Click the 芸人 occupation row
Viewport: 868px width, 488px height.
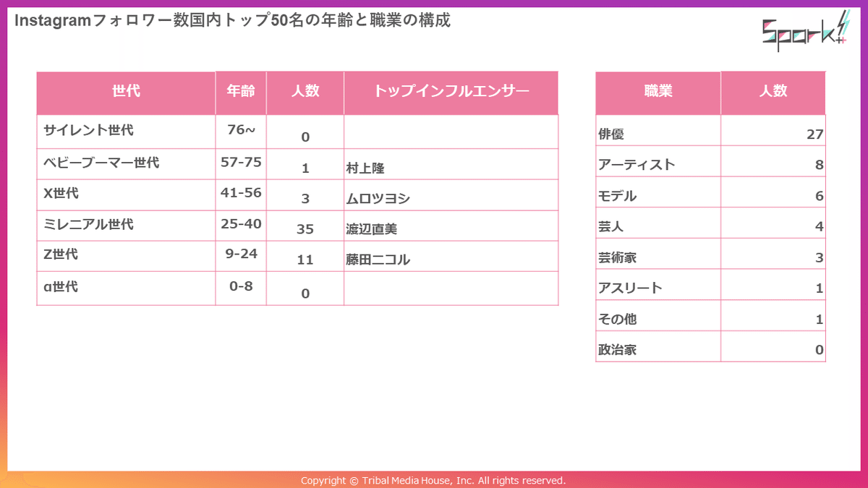click(x=710, y=223)
